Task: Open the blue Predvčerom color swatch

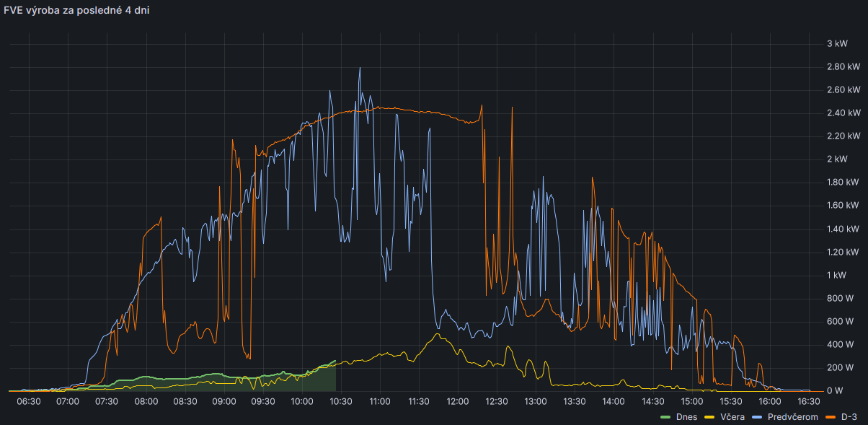Action: pos(757,418)
